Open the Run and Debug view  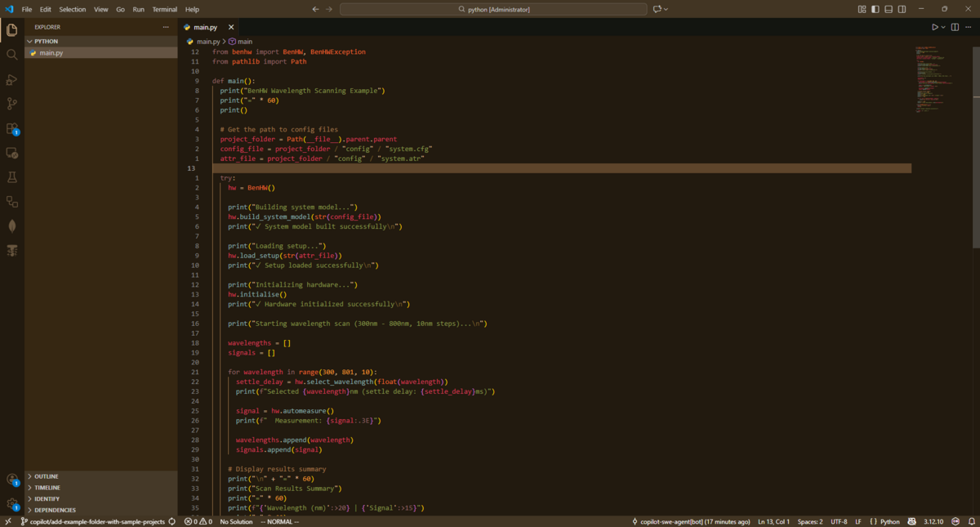pos(11,79)
